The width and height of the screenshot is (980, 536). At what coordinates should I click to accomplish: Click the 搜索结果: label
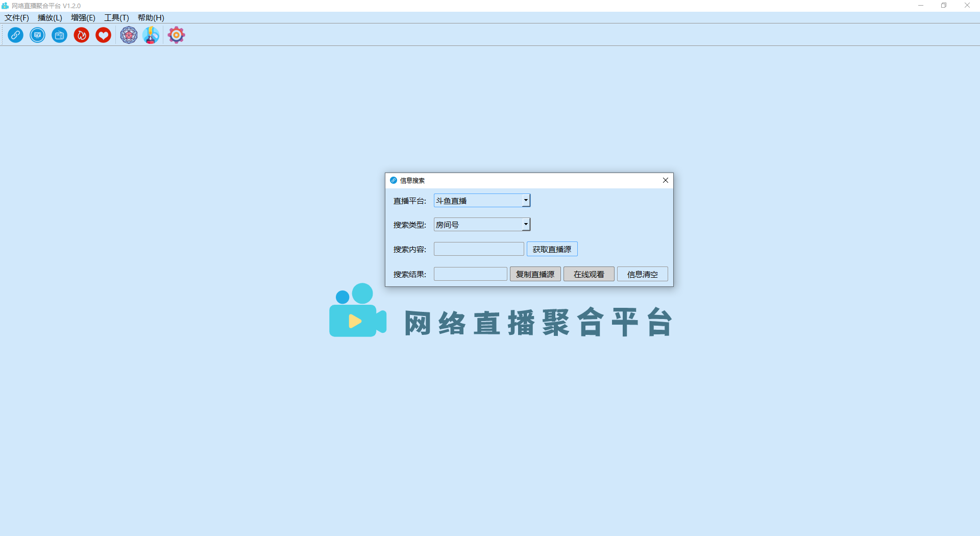point(409,275)
